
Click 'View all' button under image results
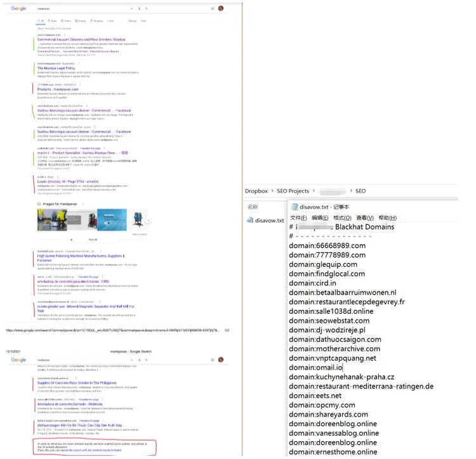pyautogui.click(x=92, y=240)
